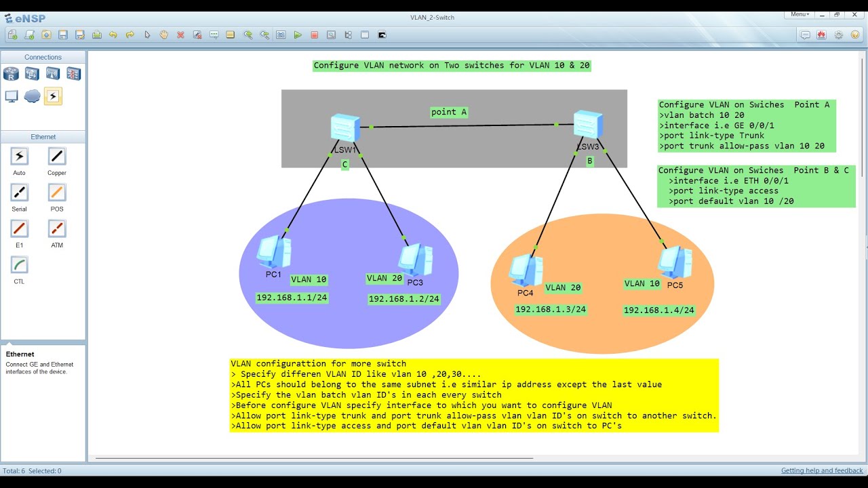Choose the E1 cable type
The width and height of the screenshot is (868, 488).
pos(19,228)
